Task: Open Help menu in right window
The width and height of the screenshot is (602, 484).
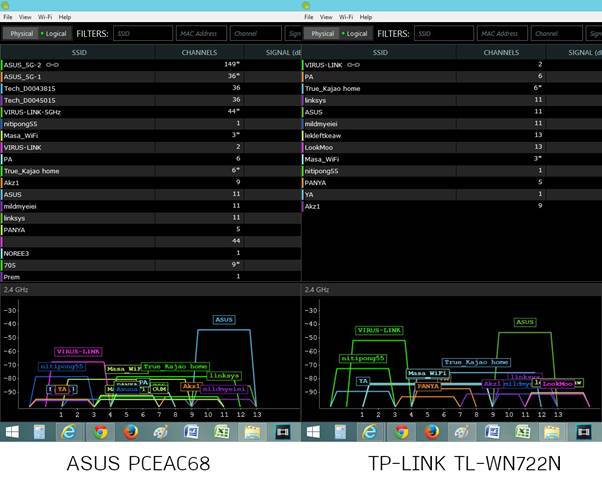Action: 366,17
